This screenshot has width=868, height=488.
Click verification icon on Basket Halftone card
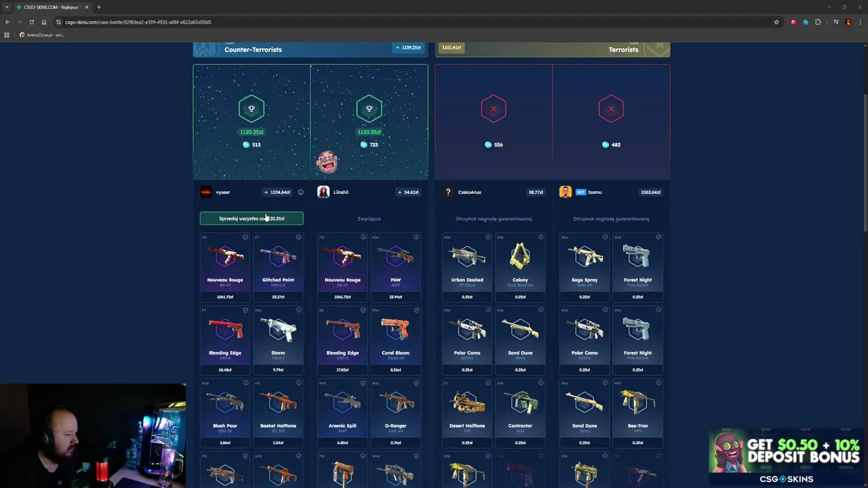(298, 383)
